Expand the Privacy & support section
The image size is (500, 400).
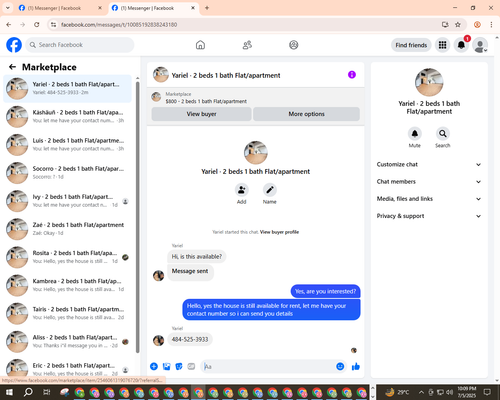pyautogui.click(x=429, y=216)
